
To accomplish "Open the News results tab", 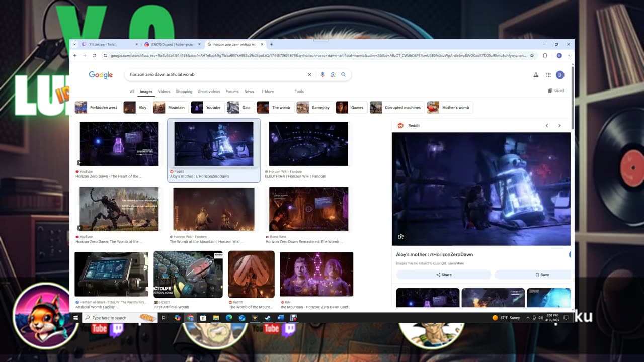I will point(249,92).
